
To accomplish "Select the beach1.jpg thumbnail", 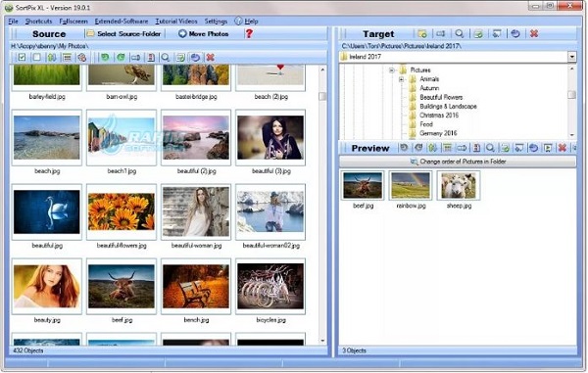I will point(122,137).
